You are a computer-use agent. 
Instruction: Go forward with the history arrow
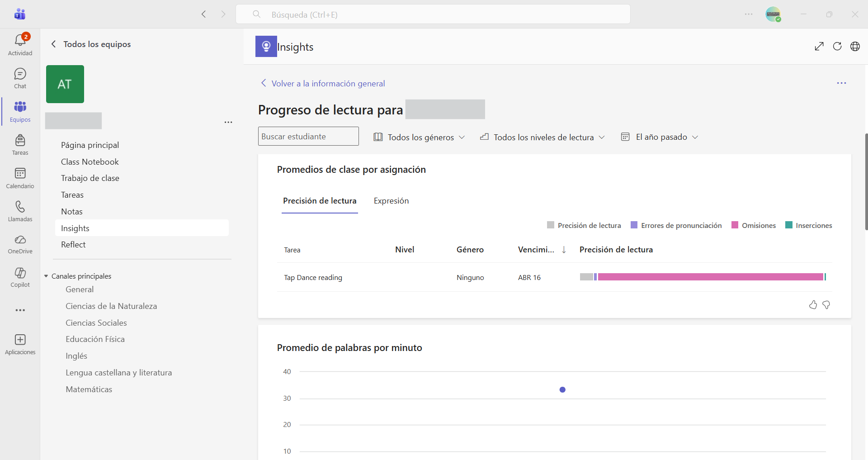(223, 14)
